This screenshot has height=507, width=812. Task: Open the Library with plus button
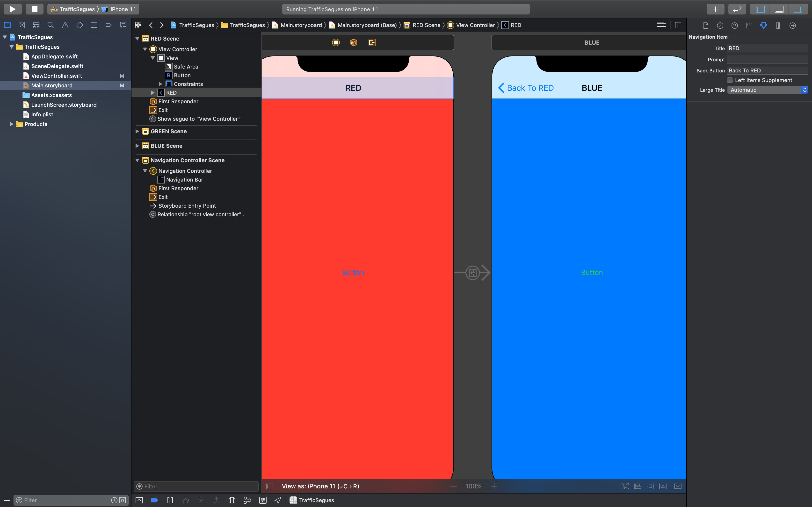tap(715, 9)
